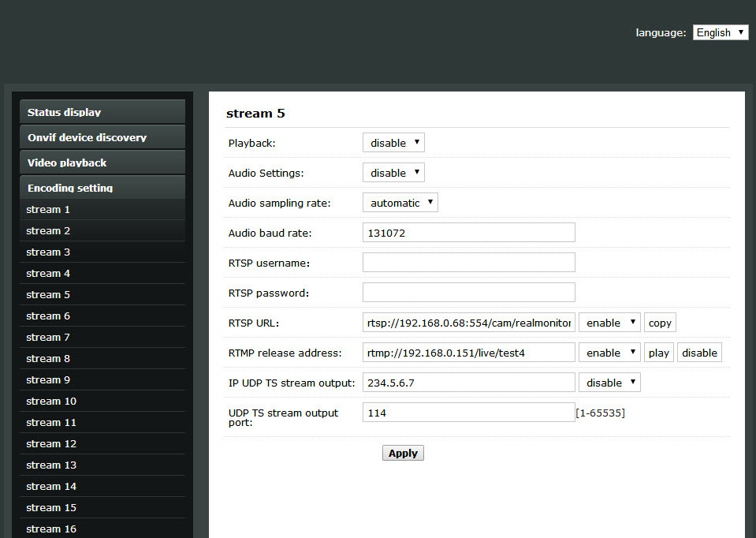Image resolution: width=756 pixels, height=538 pixels.
Task: Open the Audio Settings dropdown
Action: pyautogui.click(x=393, y=173)
